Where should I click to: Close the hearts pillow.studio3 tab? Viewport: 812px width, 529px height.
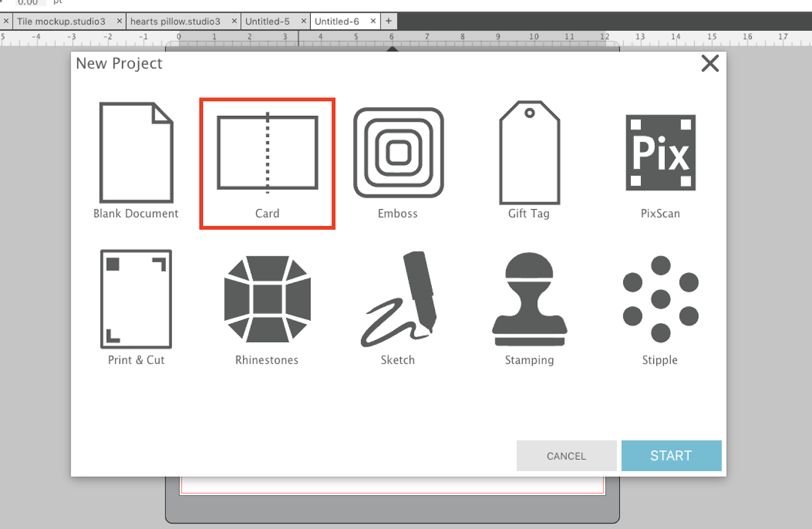pos(234,21)
